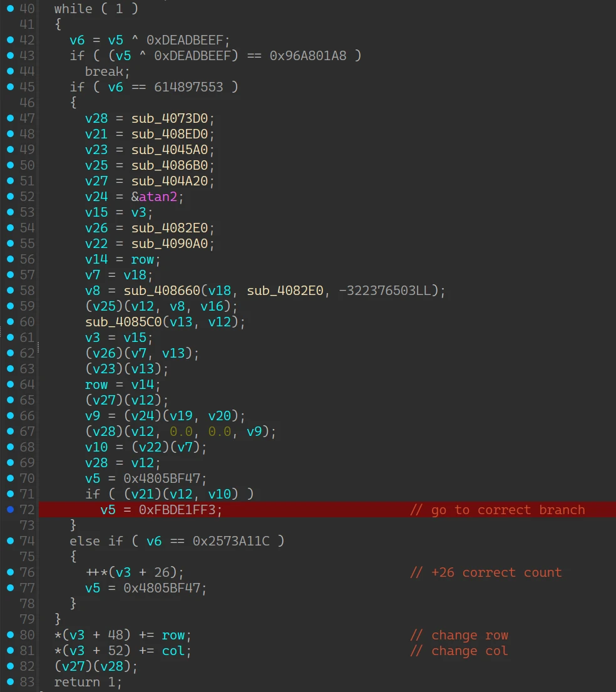The height and width of the screenshot is (692, 616).
Task: Select the pink atan2 identifier
Action: (162, 197)
